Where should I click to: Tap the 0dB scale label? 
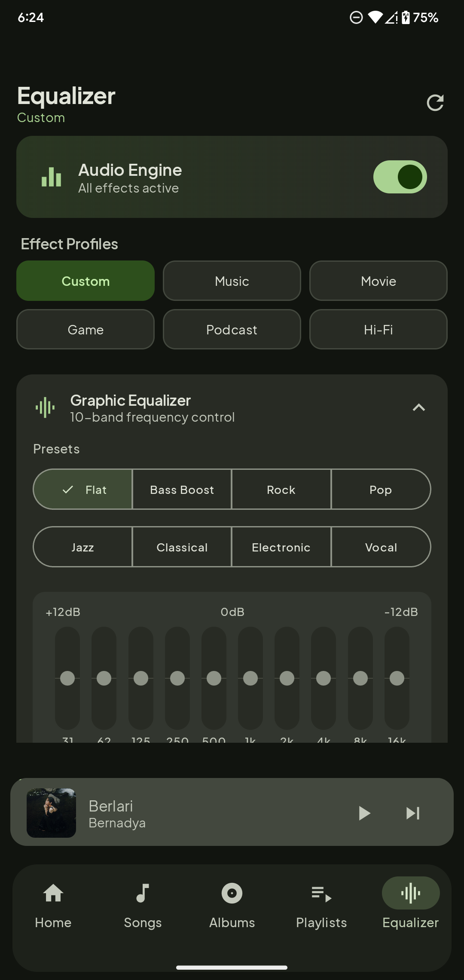coord(232,612)
